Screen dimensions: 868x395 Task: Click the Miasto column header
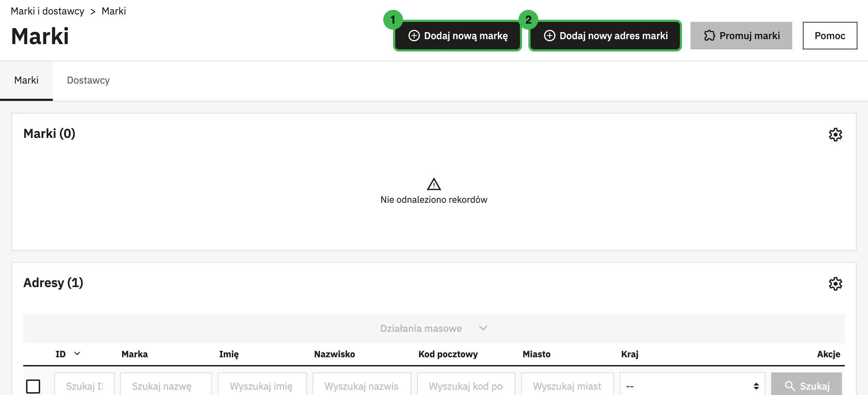pos(536,354)
